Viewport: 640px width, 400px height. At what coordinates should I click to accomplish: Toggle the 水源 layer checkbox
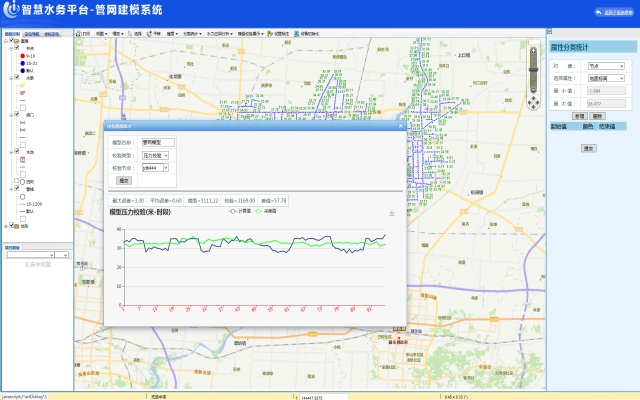(17, 77)
